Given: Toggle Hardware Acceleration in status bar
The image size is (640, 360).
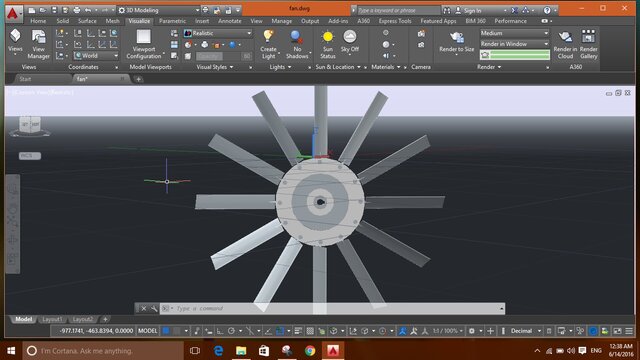Looking at the screenshot, I should pos(593,331).
